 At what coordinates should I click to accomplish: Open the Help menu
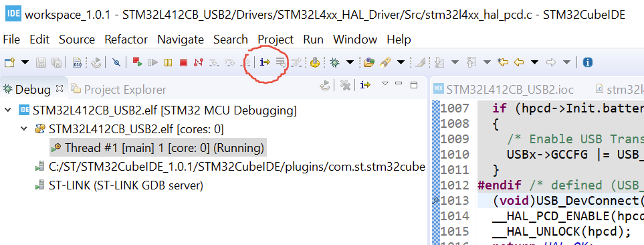click(399, 39)
